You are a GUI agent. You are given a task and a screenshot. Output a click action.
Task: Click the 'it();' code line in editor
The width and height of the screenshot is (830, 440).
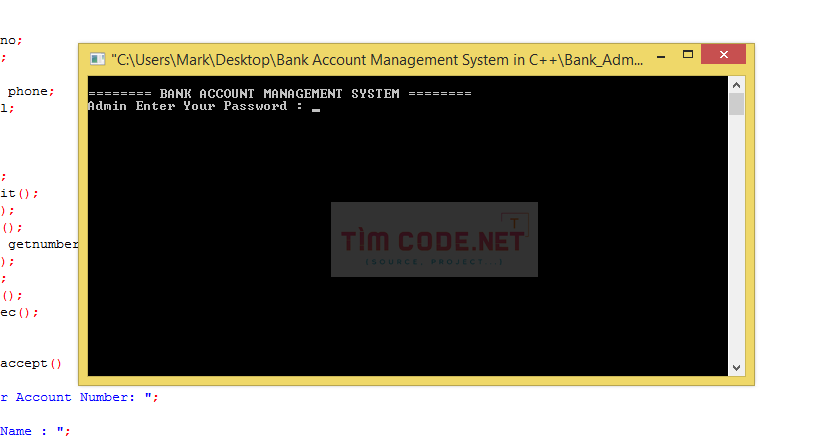point(19,193)
